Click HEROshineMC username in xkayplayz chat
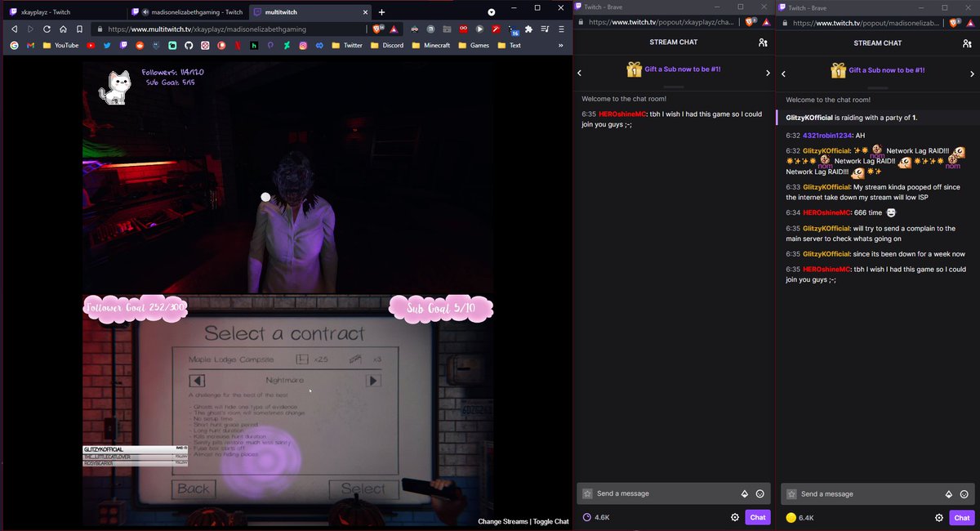 click(622, 114)
